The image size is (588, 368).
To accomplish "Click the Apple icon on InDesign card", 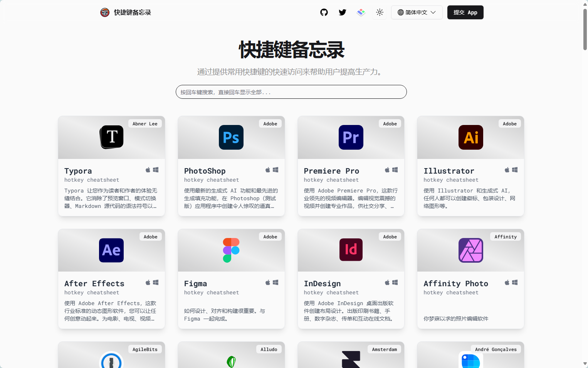I will pos(387,282).
